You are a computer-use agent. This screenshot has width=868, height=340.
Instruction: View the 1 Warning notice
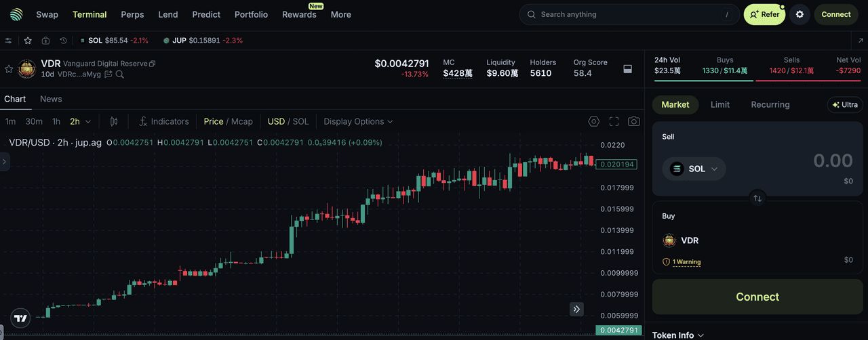682,261
